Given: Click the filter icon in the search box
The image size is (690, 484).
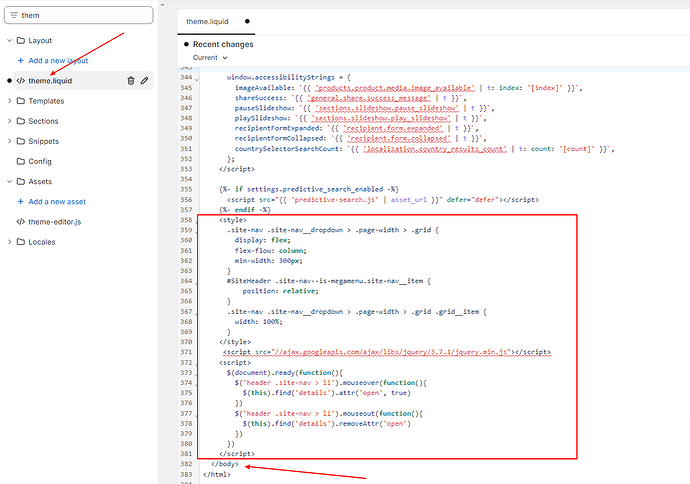Looking at the screenshot, I should [14, 15].
